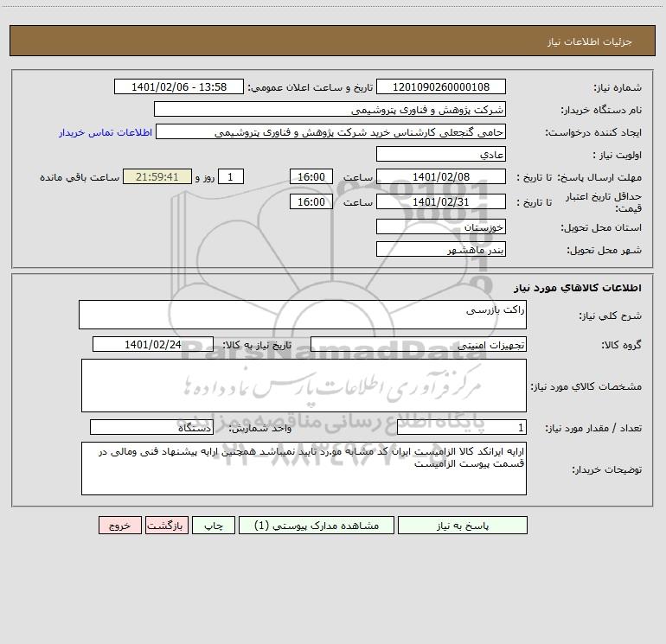The image size is (666, 644).
Task: Click the buyer notes text box
Action: pyautogui.click(x=304, y=469)
